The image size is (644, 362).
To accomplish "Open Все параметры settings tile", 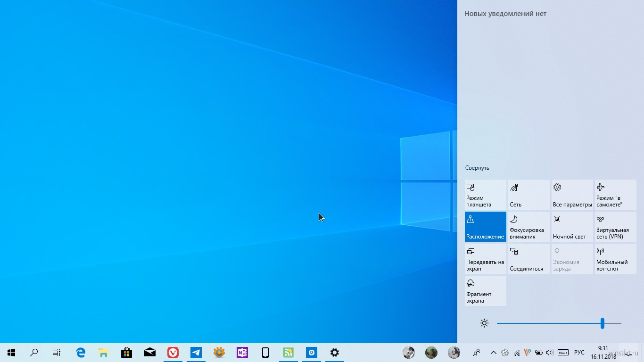I will (572, 195).
